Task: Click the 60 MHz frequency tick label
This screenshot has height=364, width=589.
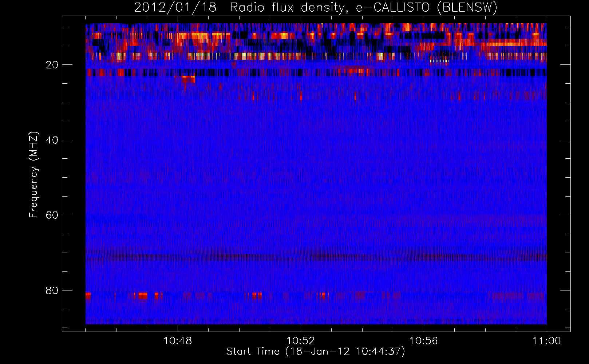Action: [x=52, y=215]
